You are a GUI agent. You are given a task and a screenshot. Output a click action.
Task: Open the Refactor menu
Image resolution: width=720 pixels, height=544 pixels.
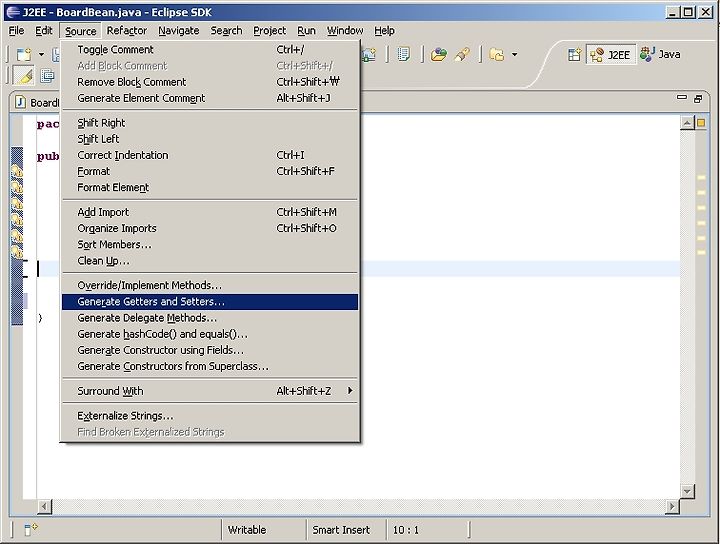(127, 31)
